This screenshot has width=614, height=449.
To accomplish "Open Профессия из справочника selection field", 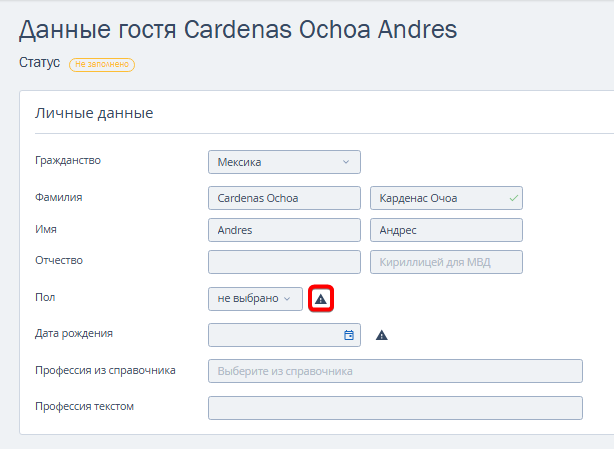I will [395, 371].
